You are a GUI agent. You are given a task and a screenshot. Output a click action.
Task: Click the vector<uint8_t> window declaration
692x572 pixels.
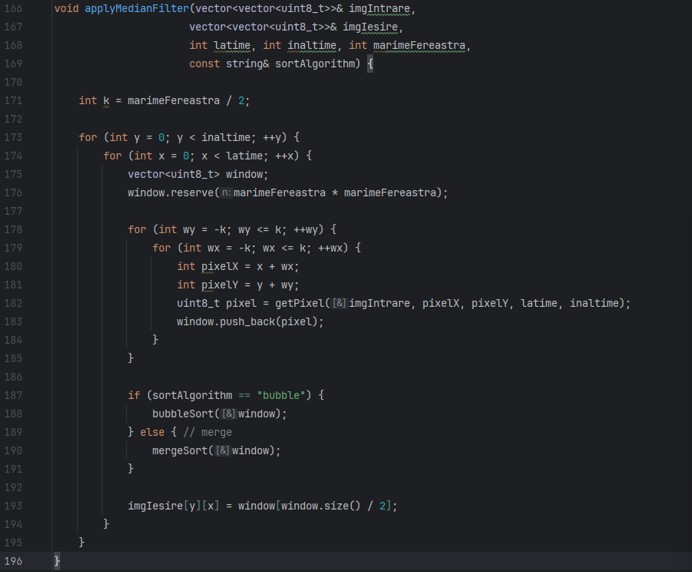[x=197, y=174]
